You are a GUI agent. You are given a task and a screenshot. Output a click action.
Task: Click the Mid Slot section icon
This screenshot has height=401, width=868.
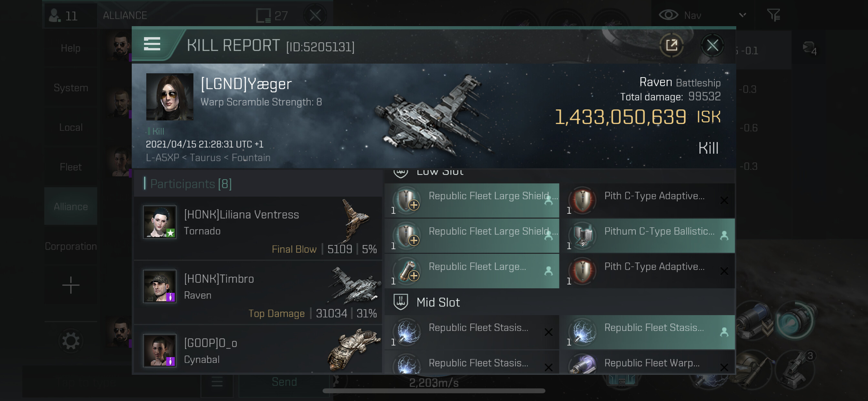coord(401,302)
